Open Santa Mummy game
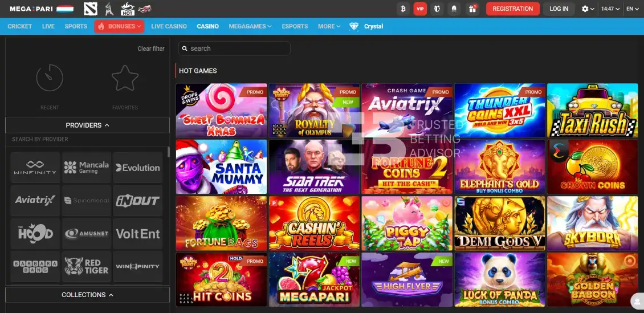 [x=221, y=167]
